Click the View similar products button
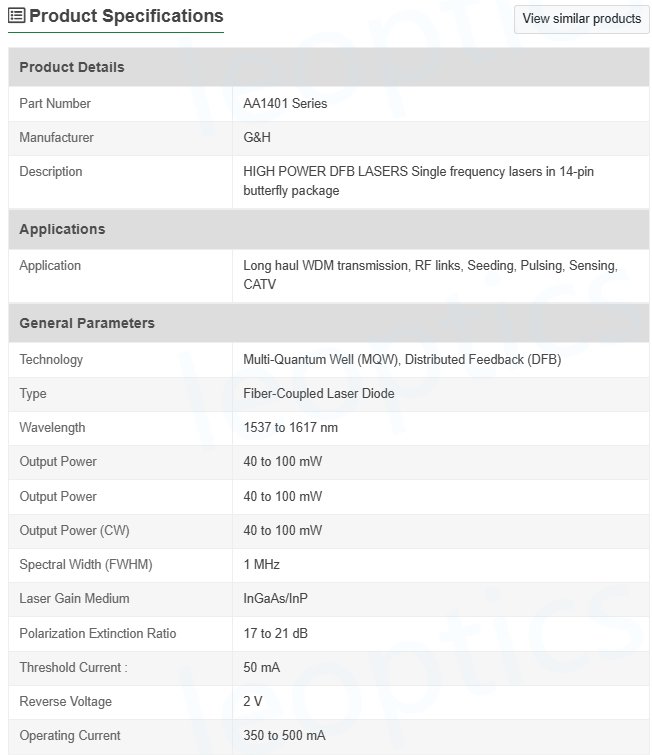 [581, 19]
